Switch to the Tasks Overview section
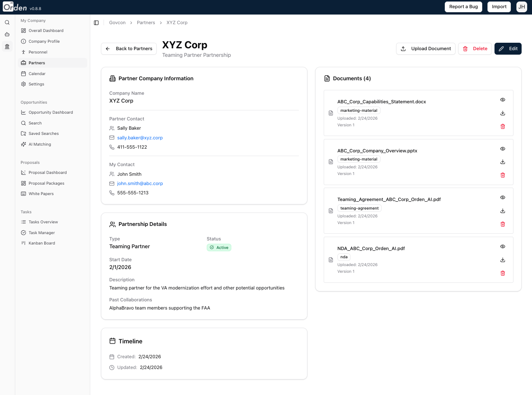This screenshot has height=395, width=532. click(x=43, y=222)
